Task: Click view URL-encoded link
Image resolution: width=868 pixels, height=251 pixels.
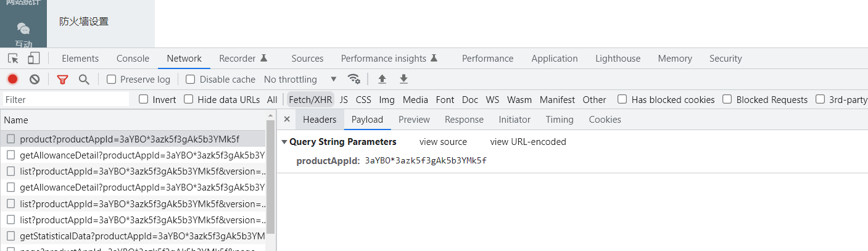Action: click(x=528, y=142)
